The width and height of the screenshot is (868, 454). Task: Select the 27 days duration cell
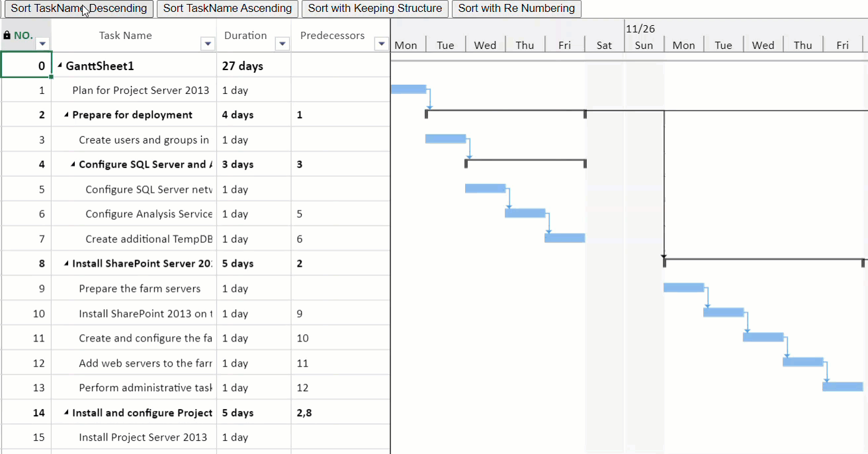click(x=254, y=66)
